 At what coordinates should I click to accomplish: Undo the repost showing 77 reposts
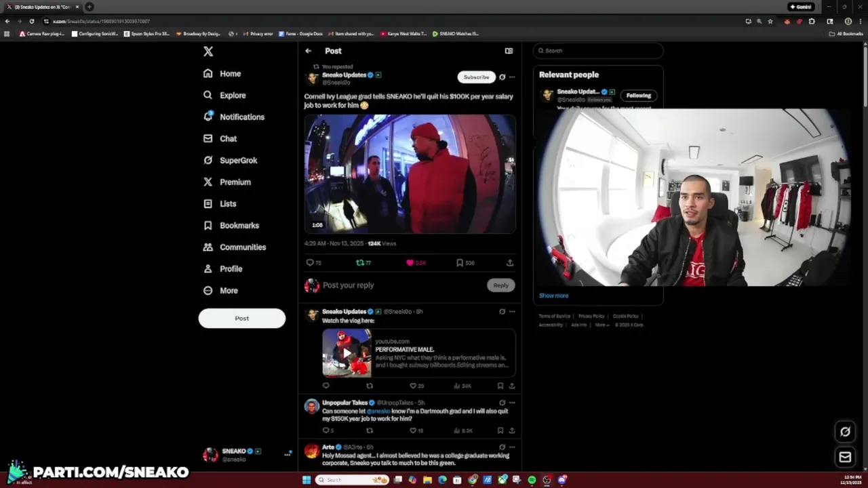point(363,262)
